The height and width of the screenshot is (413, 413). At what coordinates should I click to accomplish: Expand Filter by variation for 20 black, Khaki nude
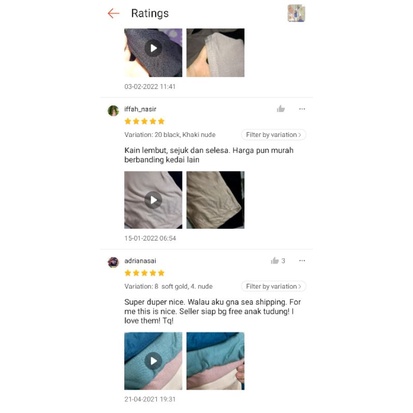273,135
